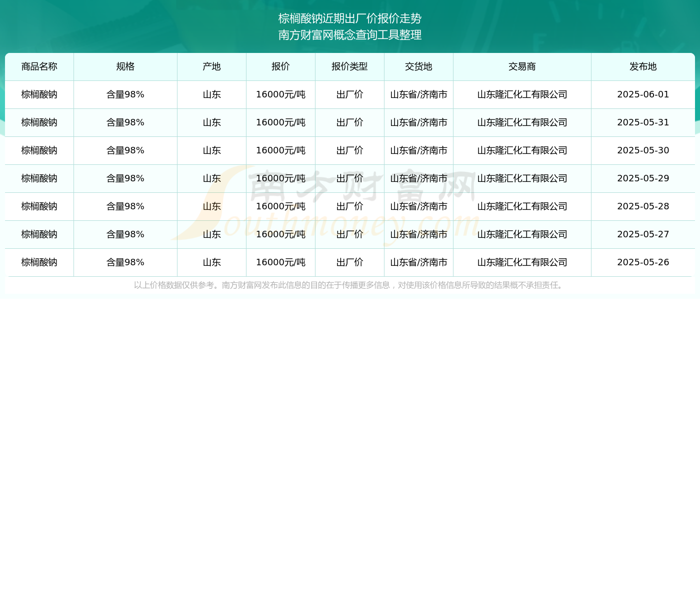Viewport: 700px width, 602px height.
Task: Click the 报价 column header
Action: click(281, 66)
